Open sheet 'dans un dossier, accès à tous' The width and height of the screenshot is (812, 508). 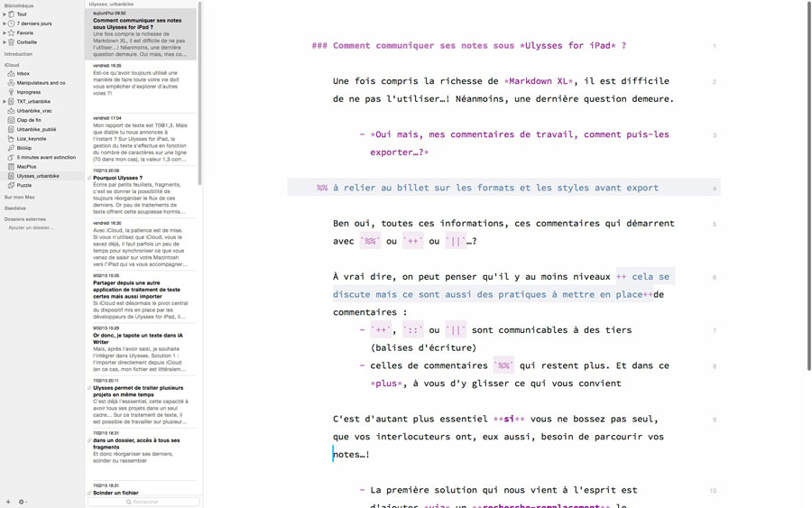pyautogui.click(x=141, y=455)
